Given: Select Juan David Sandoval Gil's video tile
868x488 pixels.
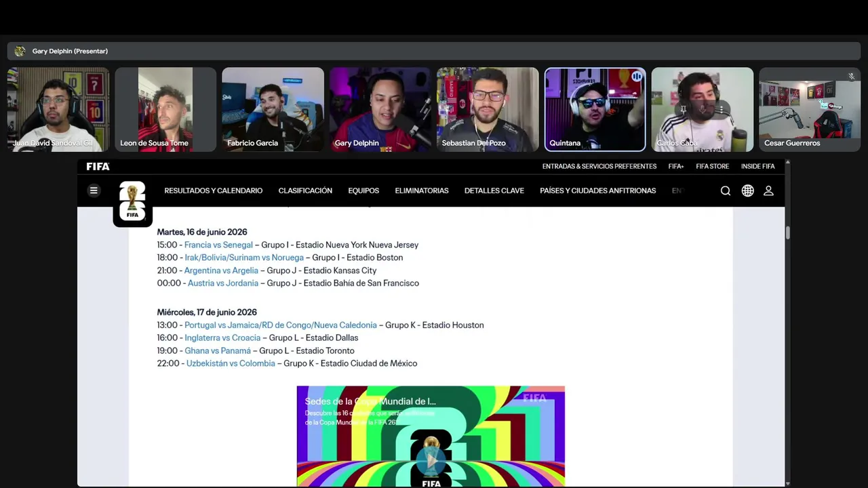Looking at the screenshot, I should (x=58, y=109).
